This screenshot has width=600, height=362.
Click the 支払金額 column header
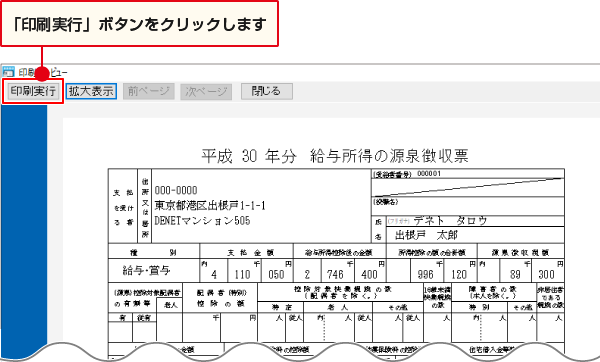(x=251, y=253)
